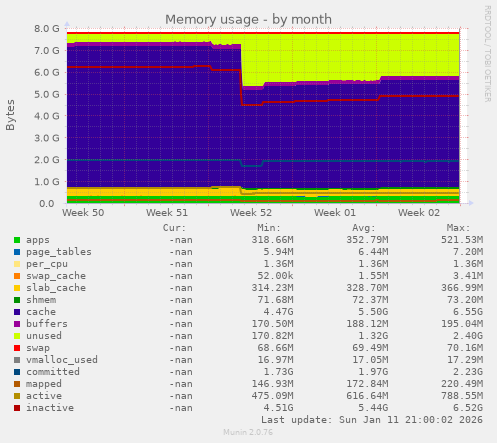The height and width of the screenshot is (443, 497).
Task: Select the 'cache' legend label
Action: coord(41,312)
